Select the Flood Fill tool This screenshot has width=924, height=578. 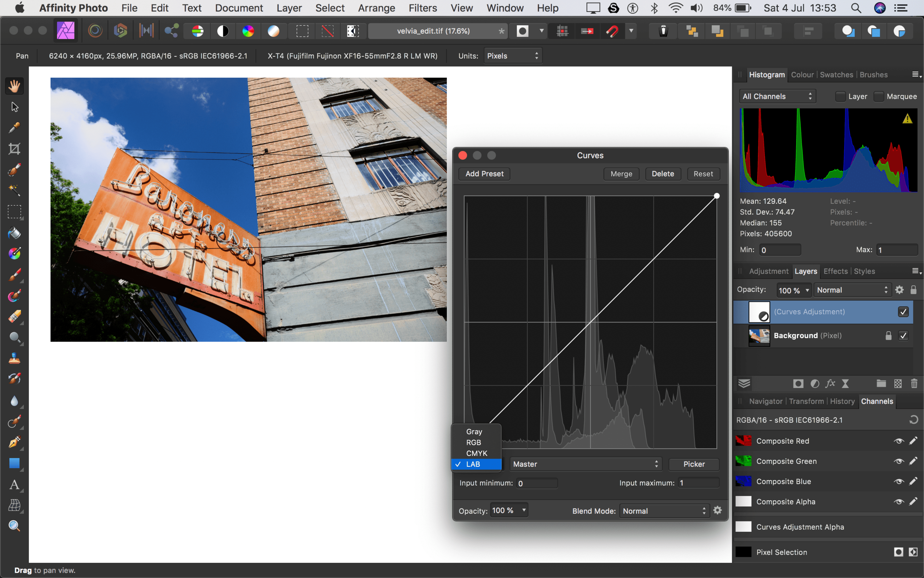[14, 233]
